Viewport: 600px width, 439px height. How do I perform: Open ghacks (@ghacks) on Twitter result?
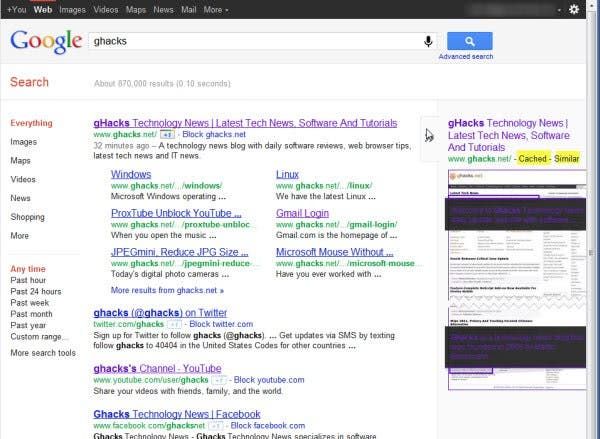pos(160,313)
